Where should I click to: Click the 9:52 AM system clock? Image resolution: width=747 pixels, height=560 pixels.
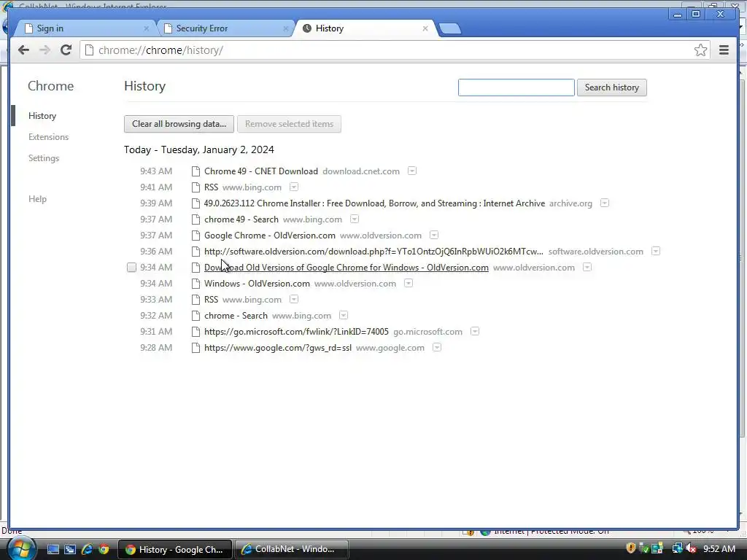pyautogui.click(x=719, y=548)
